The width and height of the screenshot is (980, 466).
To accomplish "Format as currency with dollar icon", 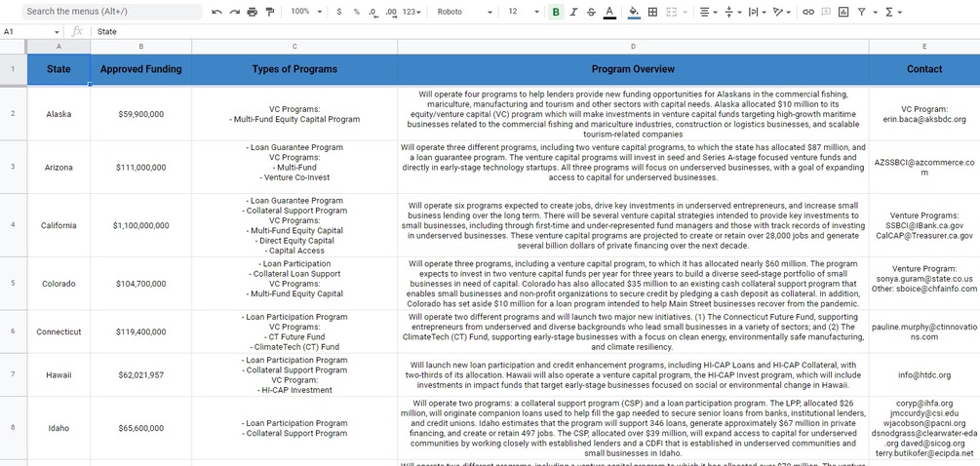I will (x=338, y=12).
